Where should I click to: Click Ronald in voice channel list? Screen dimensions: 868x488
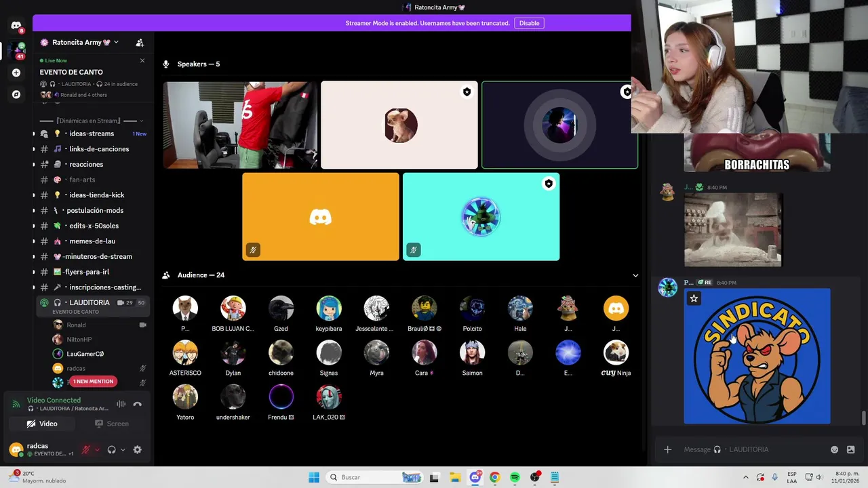(x=98, y=325)
